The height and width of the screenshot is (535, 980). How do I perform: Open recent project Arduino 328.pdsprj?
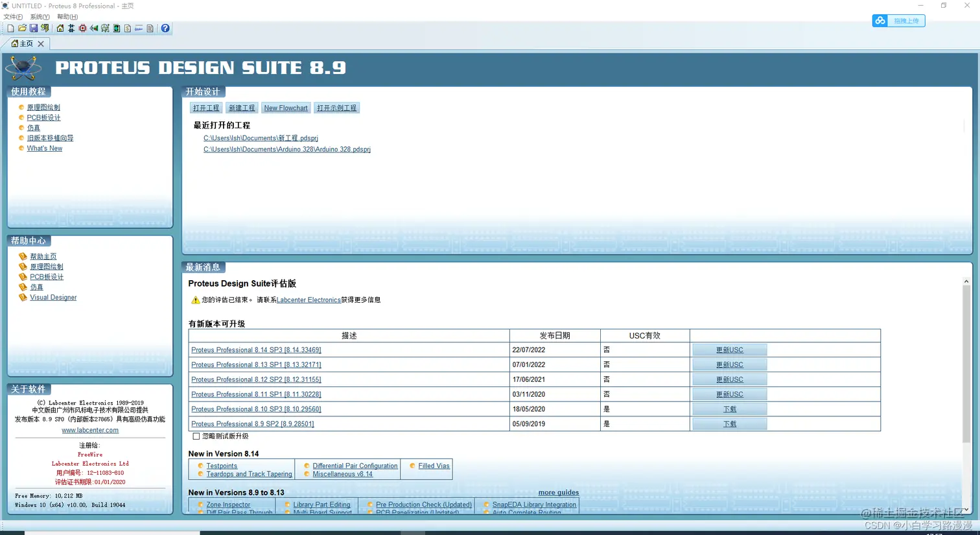[287, 149]
